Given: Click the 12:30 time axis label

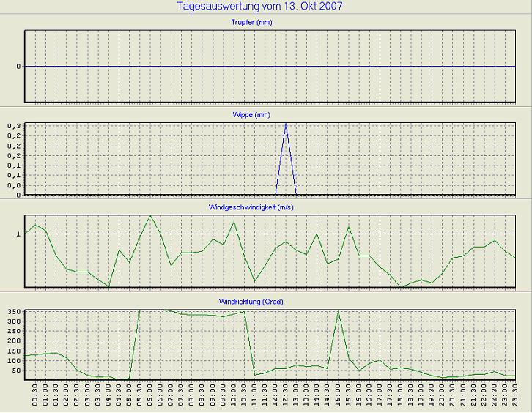Looking at the screenshot, I should point(286,397).
